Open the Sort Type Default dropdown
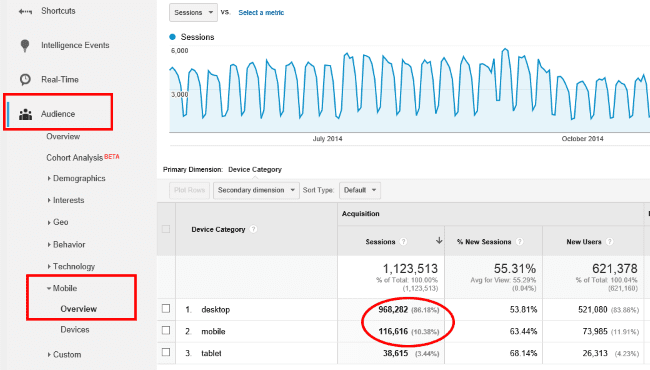The height and width of the screenshot is (370, 650). pos(360,190)
